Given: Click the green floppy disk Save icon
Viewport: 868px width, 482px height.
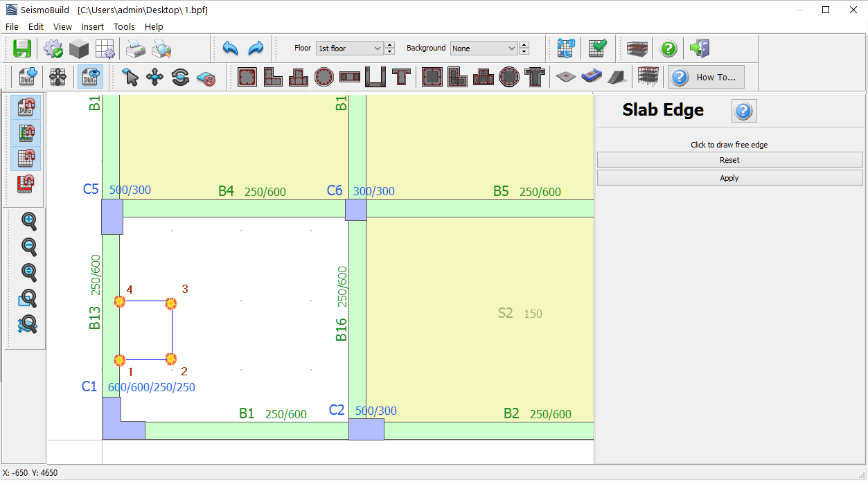Looking at the screenshot, I should (x=23, y=48).
